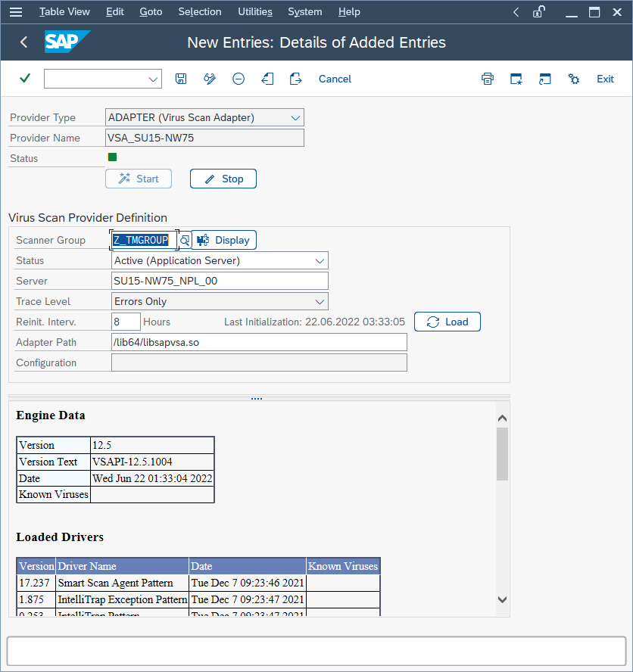Image resolution: width=633 pixels, height=672 pixels.
Task: Click the green checkmark Continue icon
Action: coord(24,79)
